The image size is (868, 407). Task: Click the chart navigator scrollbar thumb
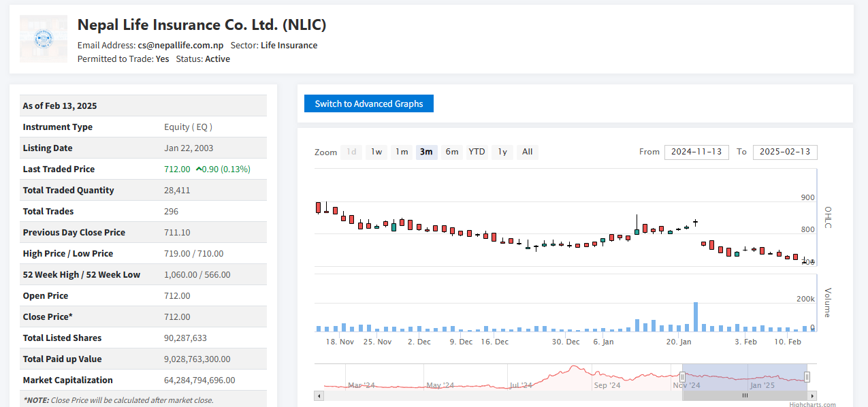coord(744,395)
